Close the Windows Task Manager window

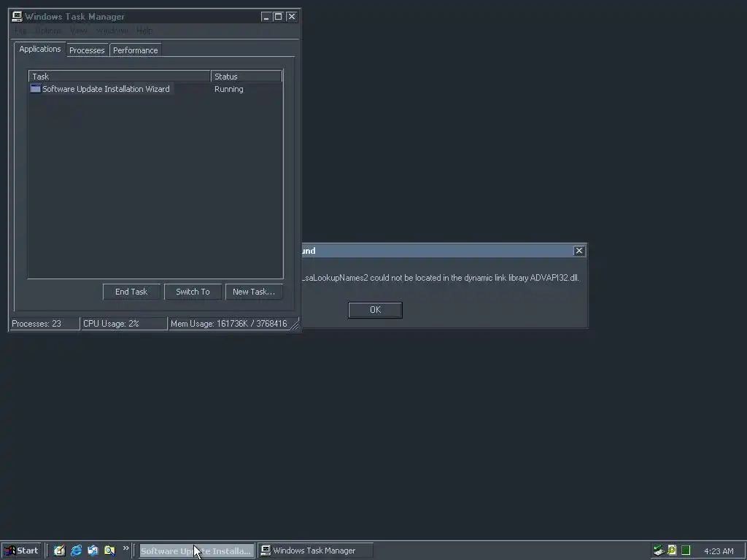[x=292, y=17]
